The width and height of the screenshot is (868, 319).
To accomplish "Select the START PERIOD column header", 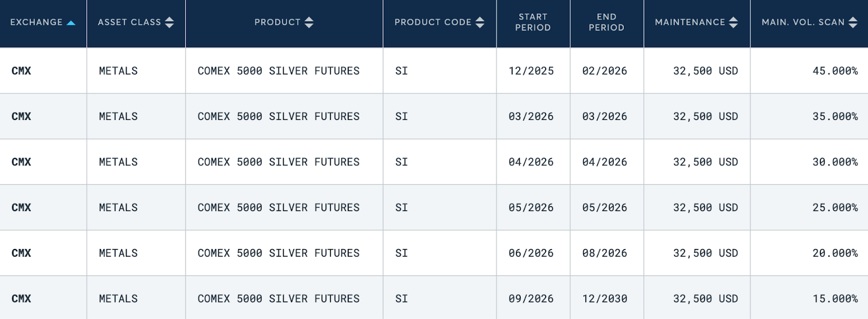I will click(533, 22).
